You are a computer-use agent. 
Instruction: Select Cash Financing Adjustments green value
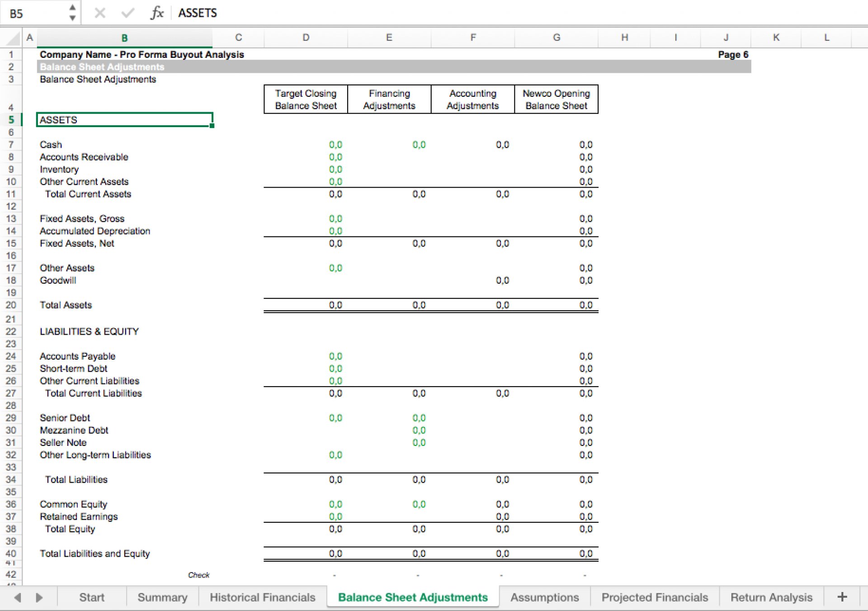(x=419, y=145)
